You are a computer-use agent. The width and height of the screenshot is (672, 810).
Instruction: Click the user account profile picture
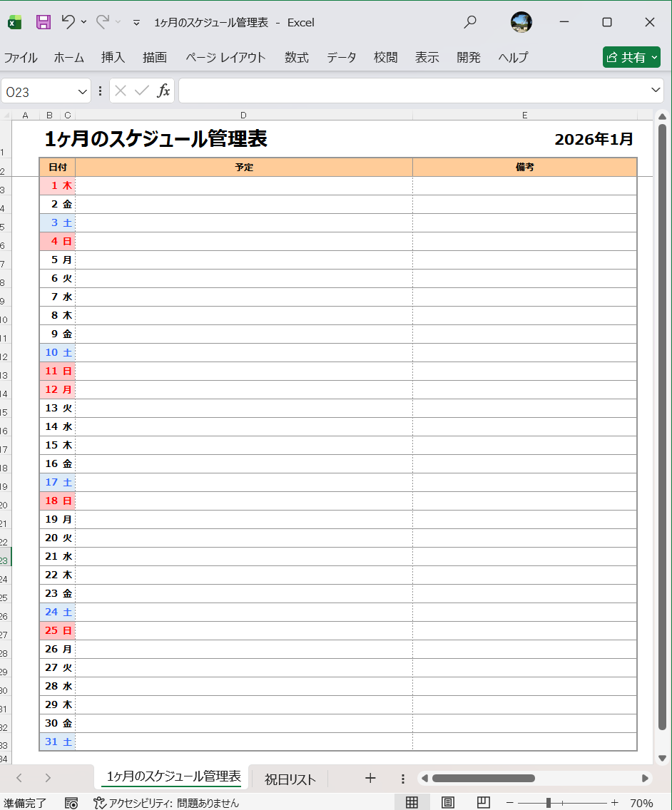click(521, 22)
